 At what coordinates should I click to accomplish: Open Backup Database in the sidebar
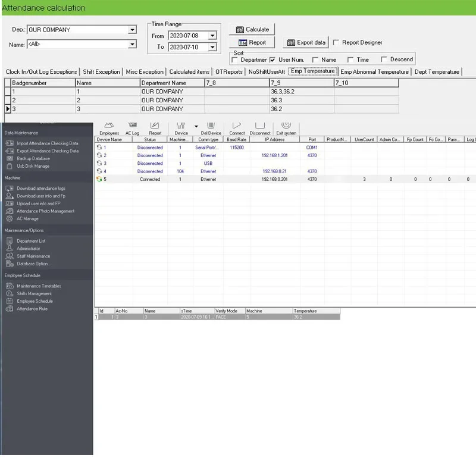click(33, 159)
